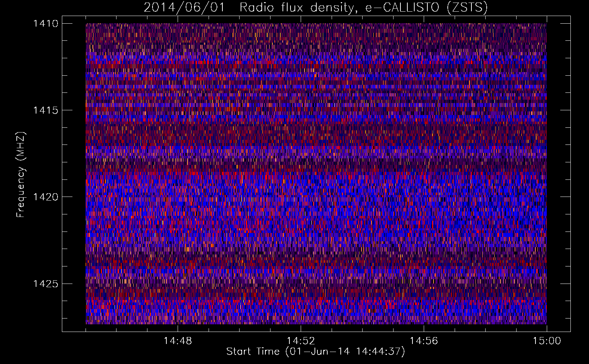Click the 15:00 time axis label
Screen dimensions: 589x364
[547, 341]
